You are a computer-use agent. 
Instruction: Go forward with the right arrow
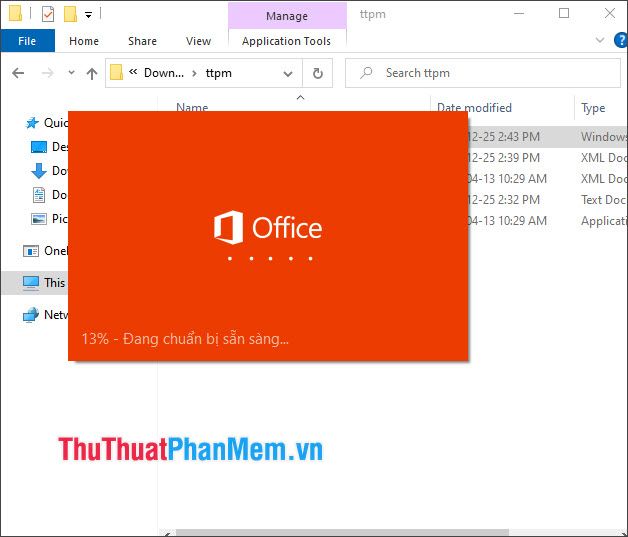click(x=47, y=73)
